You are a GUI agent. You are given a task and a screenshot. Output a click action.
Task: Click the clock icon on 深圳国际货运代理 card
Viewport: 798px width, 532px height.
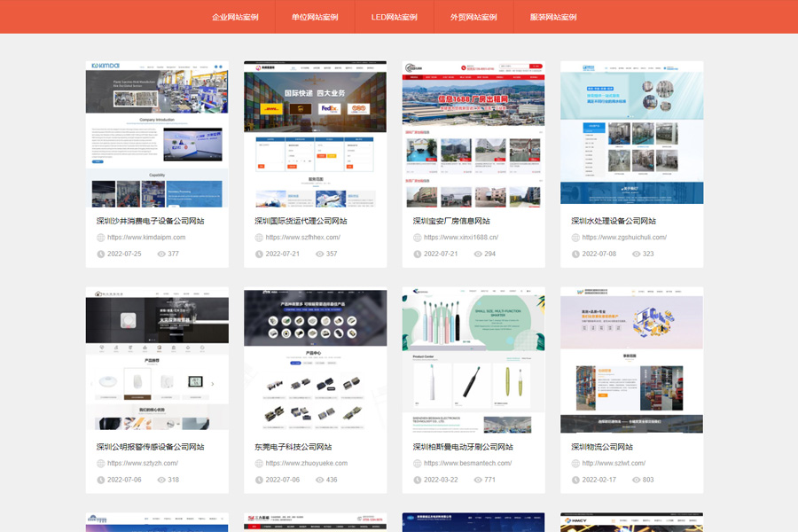pyautogui.click(x=259, y=254)
